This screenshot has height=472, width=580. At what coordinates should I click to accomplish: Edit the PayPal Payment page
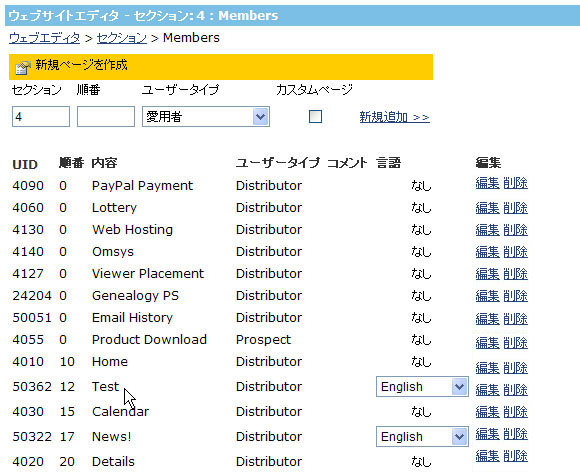click(487, 183)
